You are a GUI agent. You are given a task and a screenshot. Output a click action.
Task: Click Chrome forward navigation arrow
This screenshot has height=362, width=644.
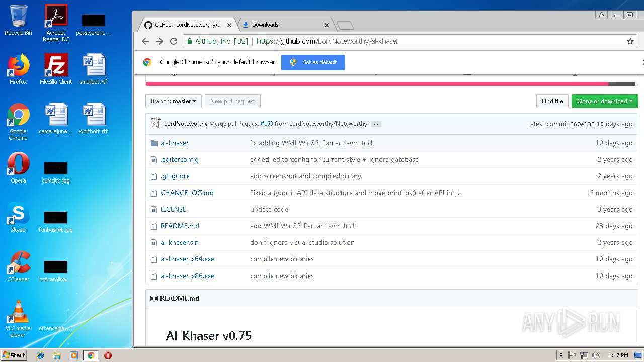[x=159, y=41]
